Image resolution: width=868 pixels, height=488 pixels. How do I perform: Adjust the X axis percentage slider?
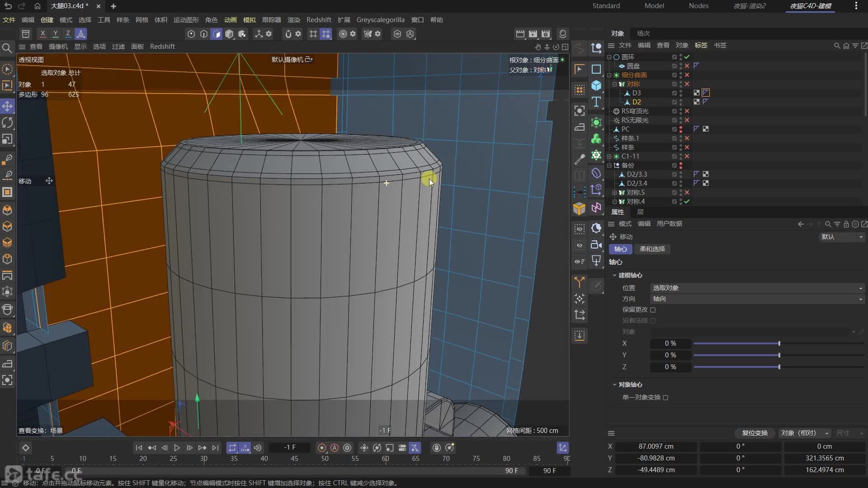coord(779,344)
